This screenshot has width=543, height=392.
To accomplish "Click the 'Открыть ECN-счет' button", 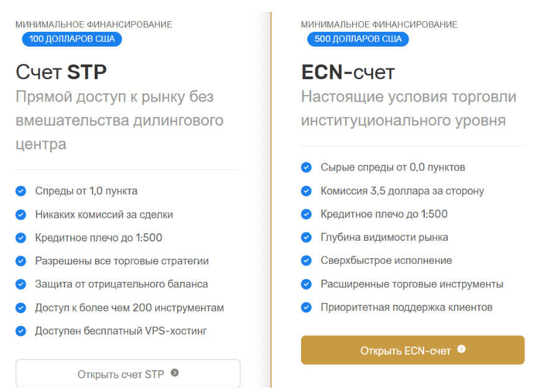I will pyautogui.click(x=412, y=350).
